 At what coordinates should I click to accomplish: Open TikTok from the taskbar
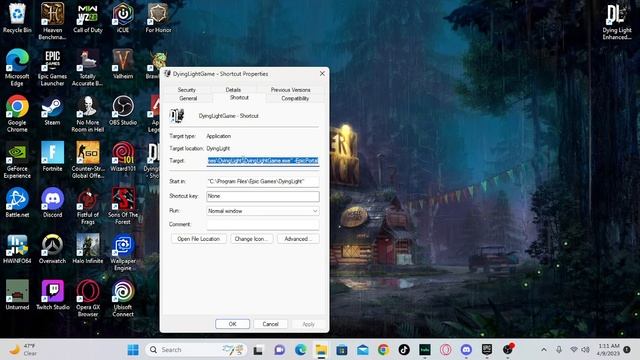404,350
